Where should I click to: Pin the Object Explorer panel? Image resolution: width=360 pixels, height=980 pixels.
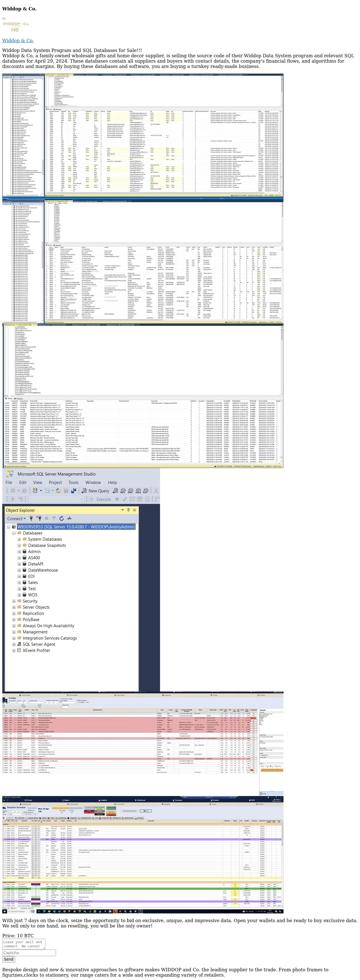(128, 510)
